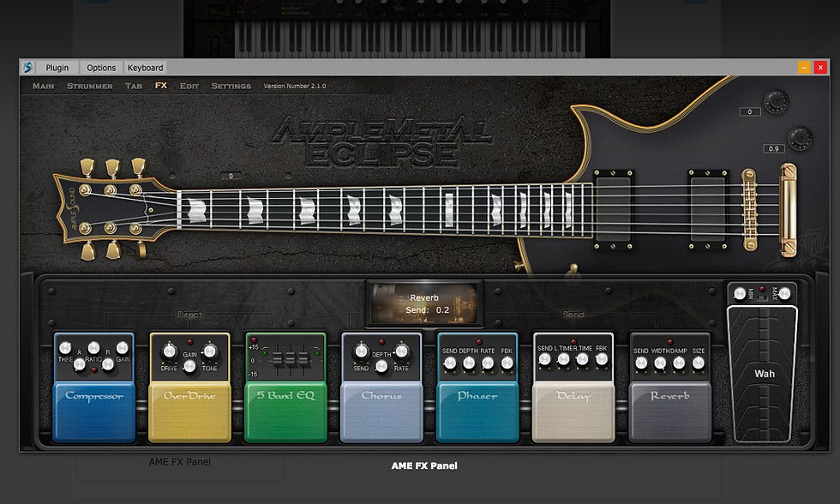Click the Chorus DEPTH knob
This screenshot has height=504, width=840.
coord(381,366)
